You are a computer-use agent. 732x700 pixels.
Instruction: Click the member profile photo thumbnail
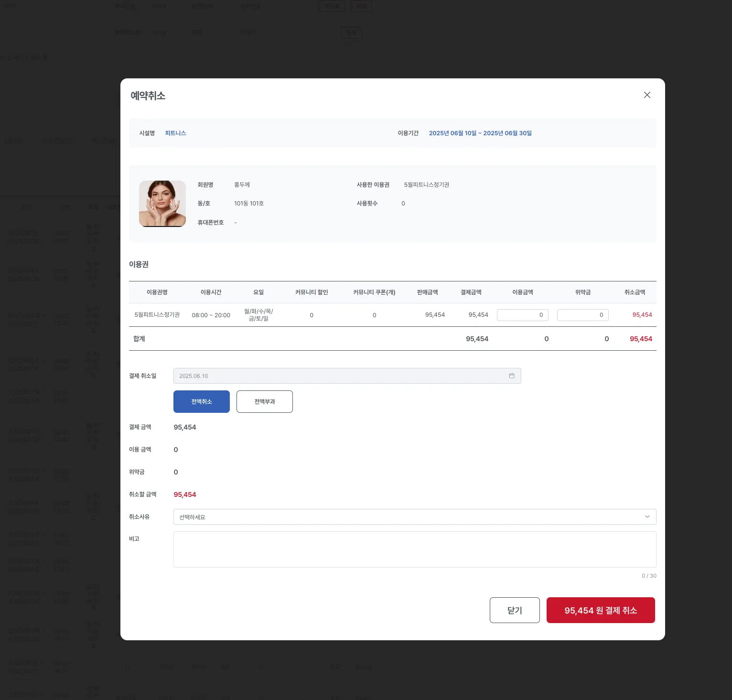[x=162, y=204]
